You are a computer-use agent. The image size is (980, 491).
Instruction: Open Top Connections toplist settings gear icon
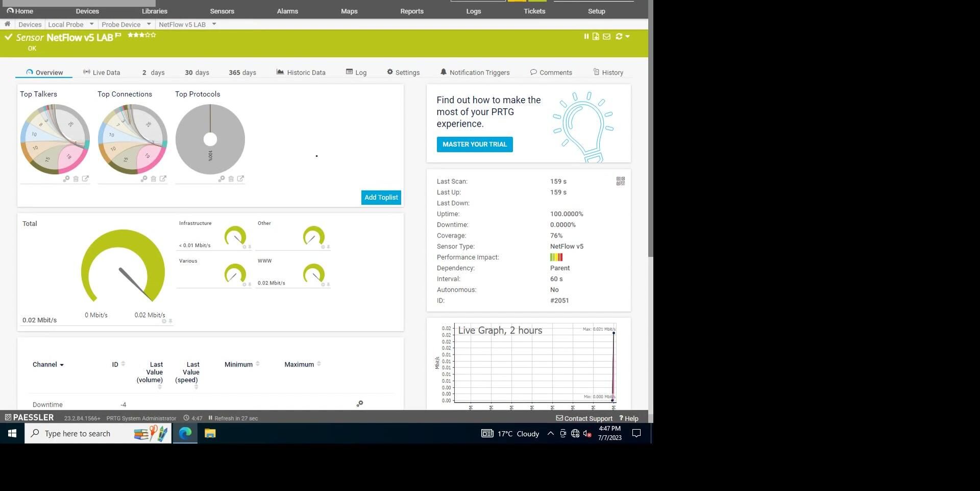coord(143,179)
